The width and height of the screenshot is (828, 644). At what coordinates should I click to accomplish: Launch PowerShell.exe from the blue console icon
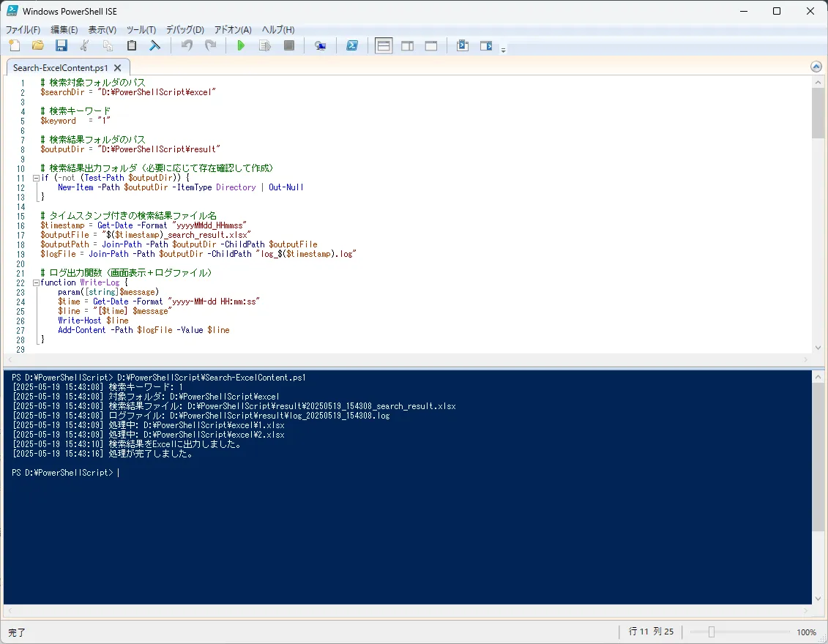[352, 45]
